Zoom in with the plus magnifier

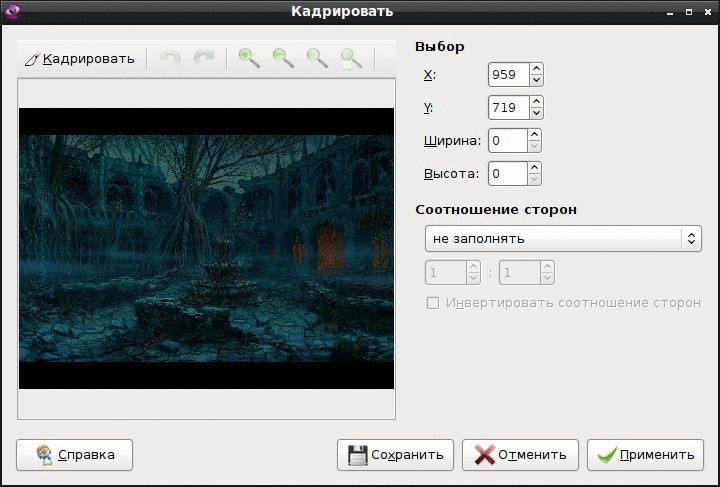coord(249,59)
